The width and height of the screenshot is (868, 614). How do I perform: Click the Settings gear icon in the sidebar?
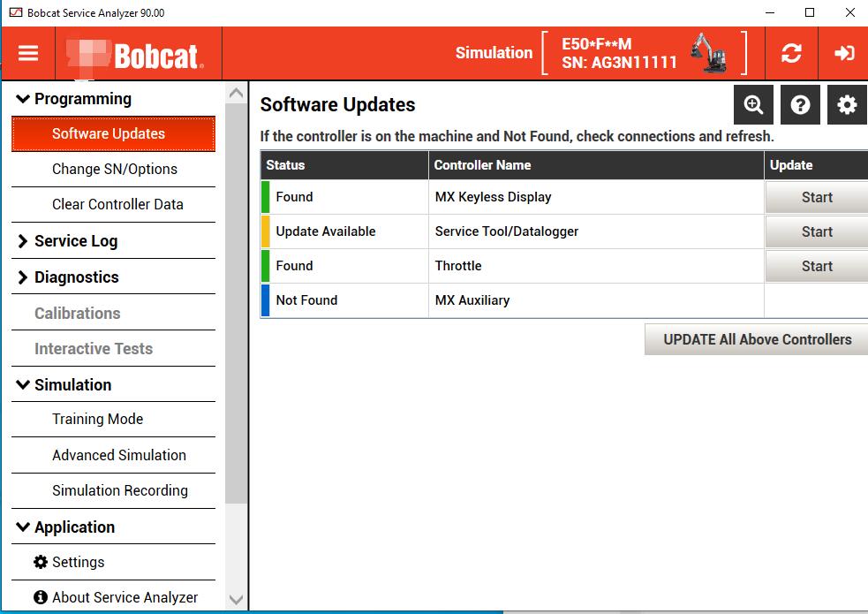pos(41,562)
